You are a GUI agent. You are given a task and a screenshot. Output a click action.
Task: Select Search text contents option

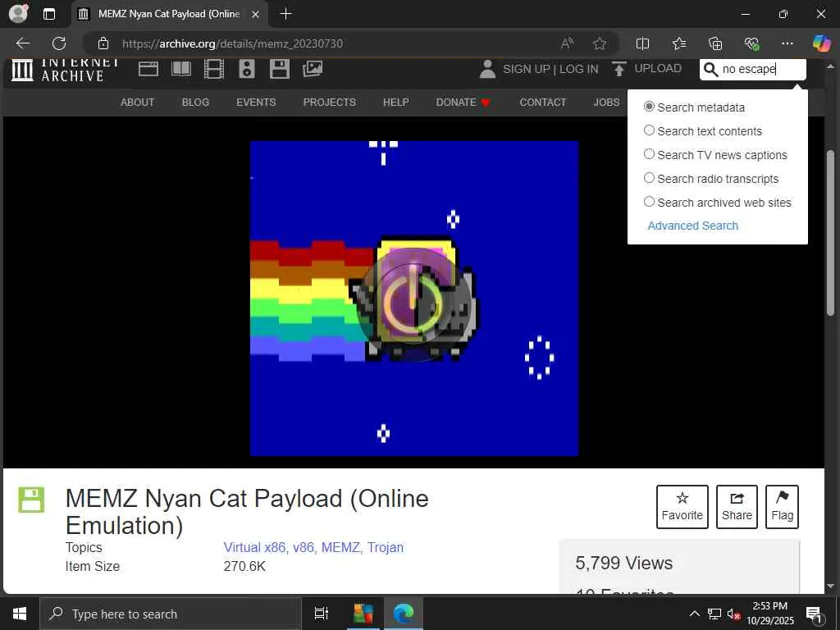pyautogui.click(x=649, y=130)
